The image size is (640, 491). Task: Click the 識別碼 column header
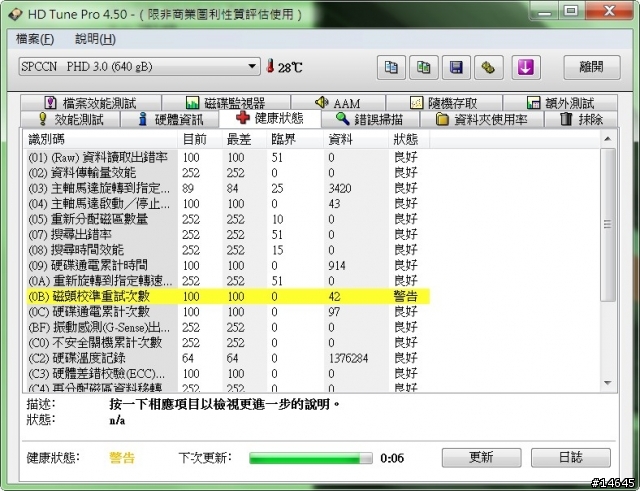[x=100, y=139]
